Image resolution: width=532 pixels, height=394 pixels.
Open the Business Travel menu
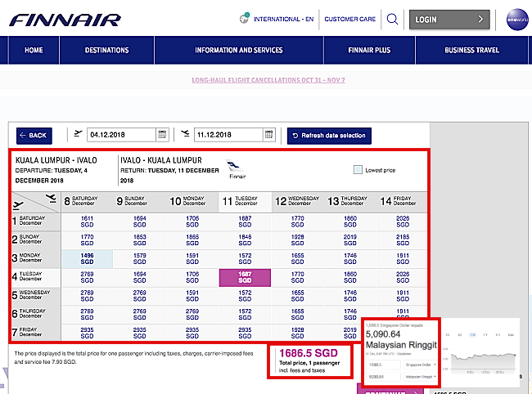point(471,50)
